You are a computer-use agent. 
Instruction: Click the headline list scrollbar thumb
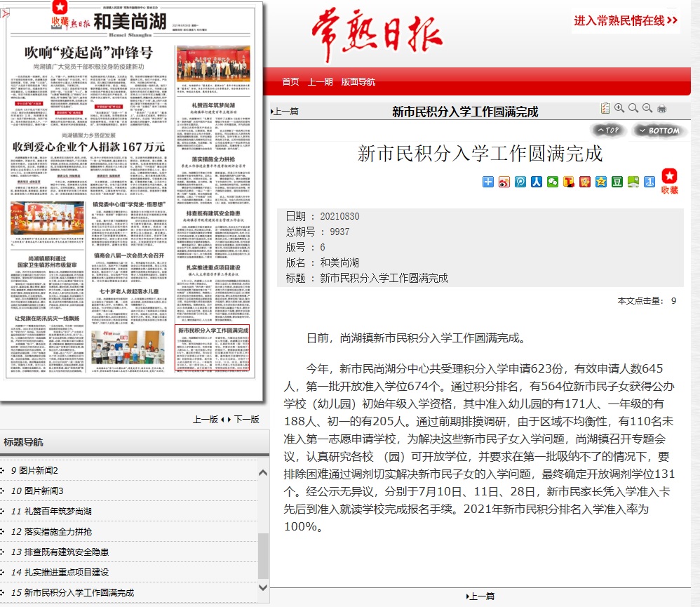[264, 555]
